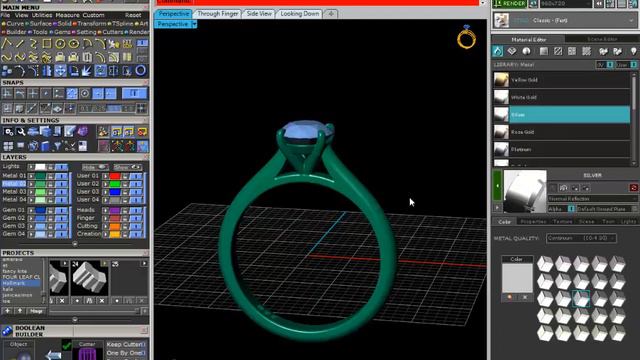Toggle the large blue snap enable button
This screenshot has width=640, height=360.
134,93
